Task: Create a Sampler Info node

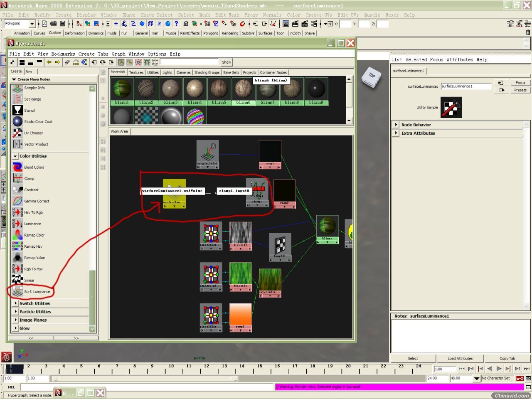Action: [29, 88]
